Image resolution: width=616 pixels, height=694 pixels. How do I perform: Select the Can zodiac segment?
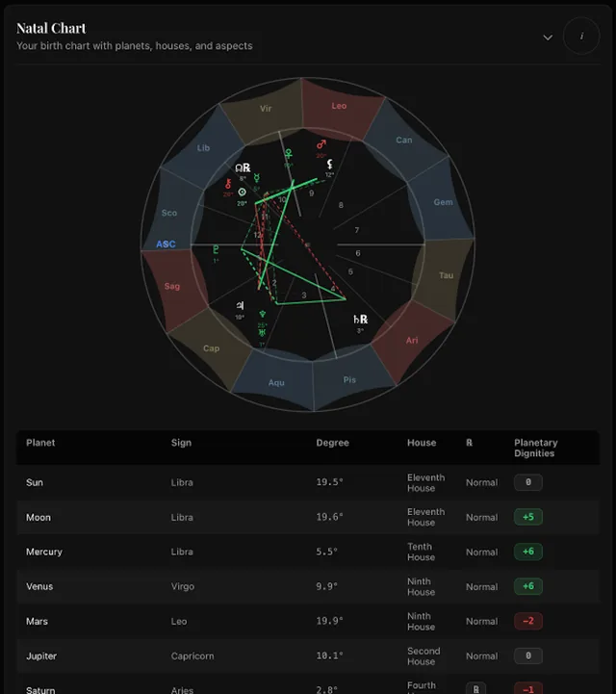(x=404, y=140)
